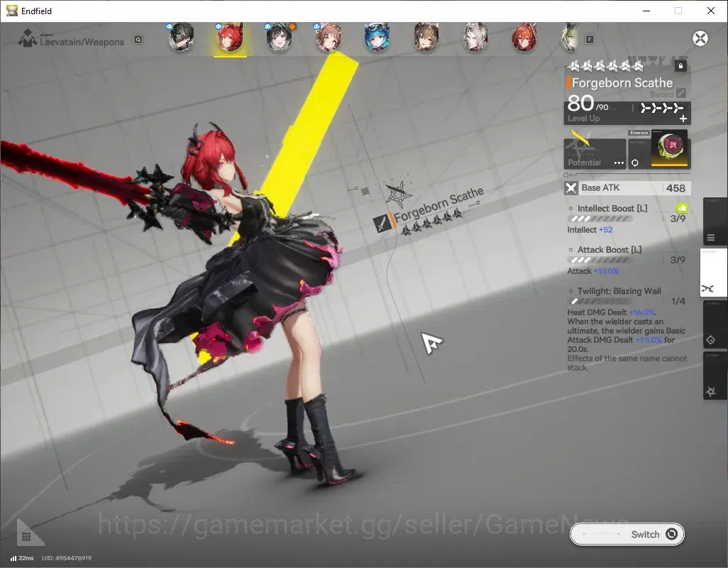Viewport: 728px width, 568px height.
Task: Click the Twilight: Blazing Wail progress bar
Action: [600, 302]
